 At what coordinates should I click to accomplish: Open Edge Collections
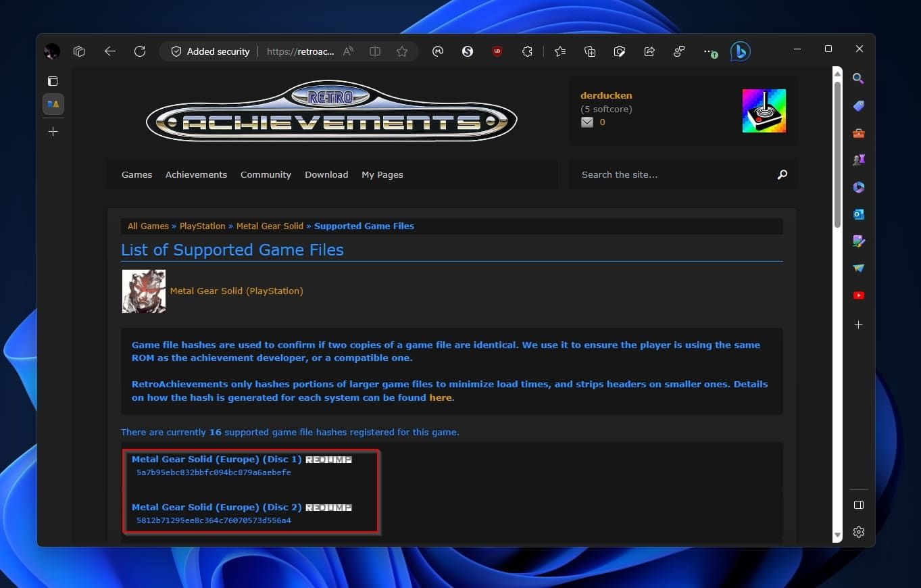(x=590, y=51)
